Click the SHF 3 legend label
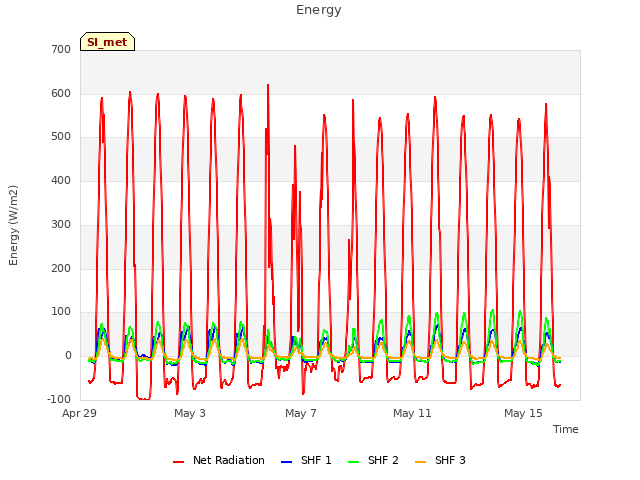The height and width of the screenshot is (480, 640). tap(450, 460)
